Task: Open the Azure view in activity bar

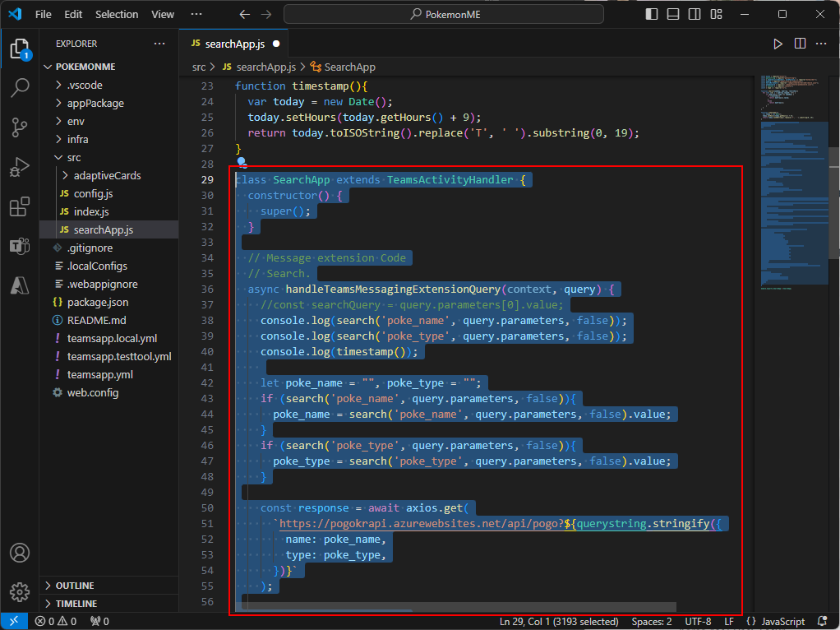Action: pyautogui.click(x=20, y=285)
